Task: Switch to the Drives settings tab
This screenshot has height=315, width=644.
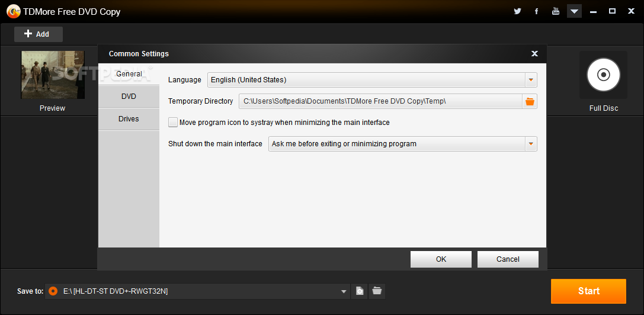Action: 129,119
